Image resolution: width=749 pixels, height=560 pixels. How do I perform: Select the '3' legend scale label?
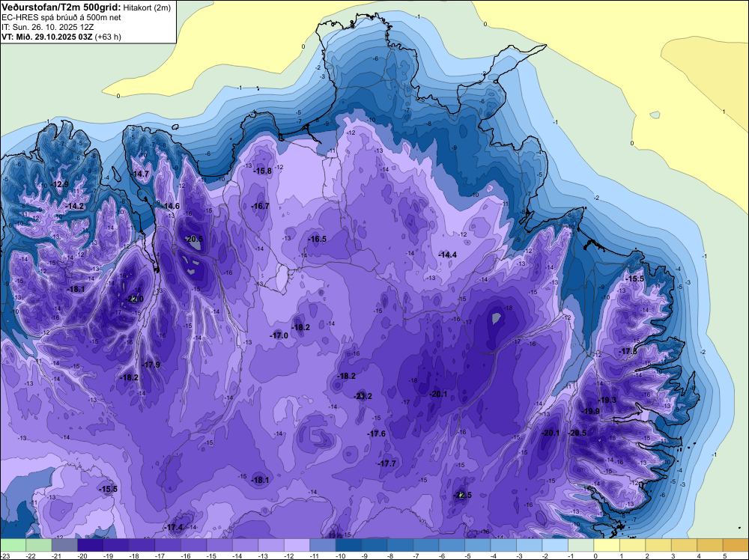pos(673,556)
